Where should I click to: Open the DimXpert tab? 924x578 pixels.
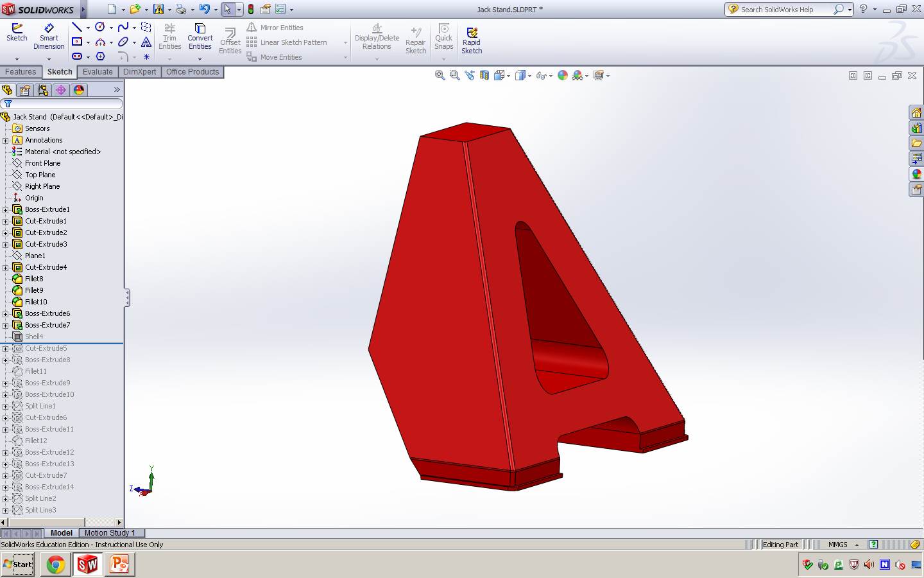139,72
